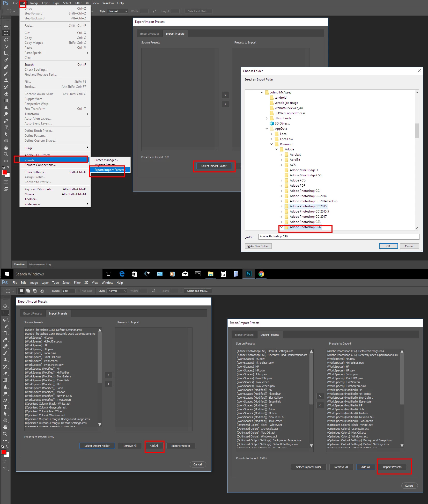This screenshot has height=504, width=428.
Task: Expand the Adobe Photoshop CC 2015.5 folder
Action: tap(282, 211)
